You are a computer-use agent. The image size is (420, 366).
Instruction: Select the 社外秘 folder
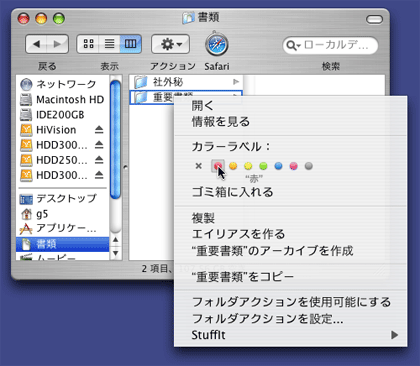click(186, 82)
